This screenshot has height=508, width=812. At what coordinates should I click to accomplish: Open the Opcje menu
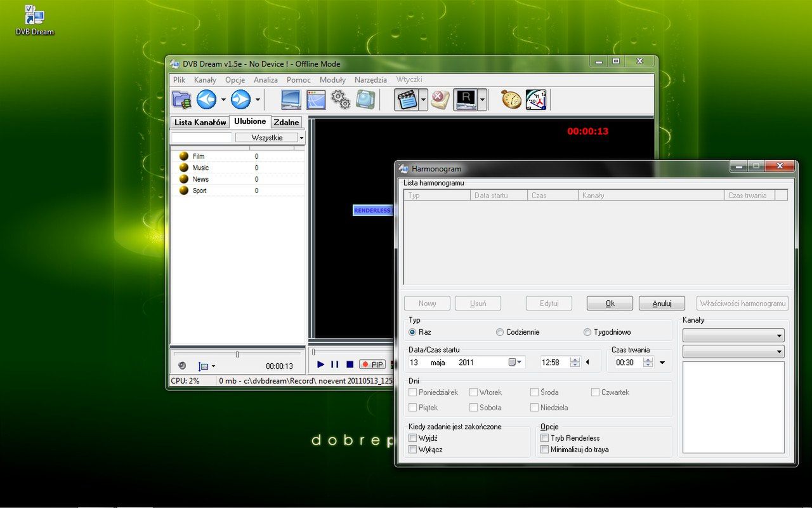click(235, 80)
